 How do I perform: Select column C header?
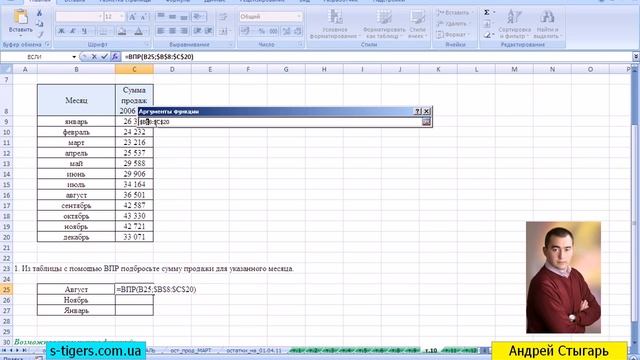134,69
